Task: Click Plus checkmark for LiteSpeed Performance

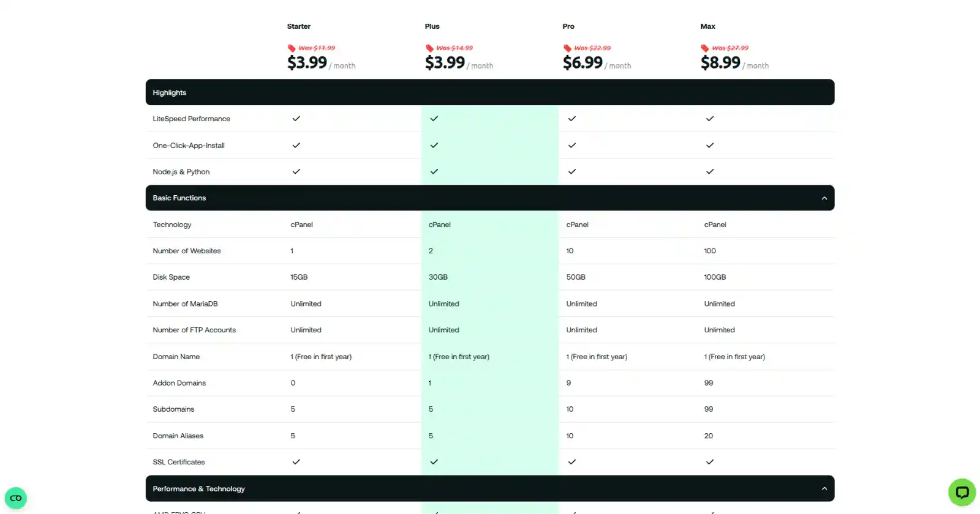Action: coord(434,119)
